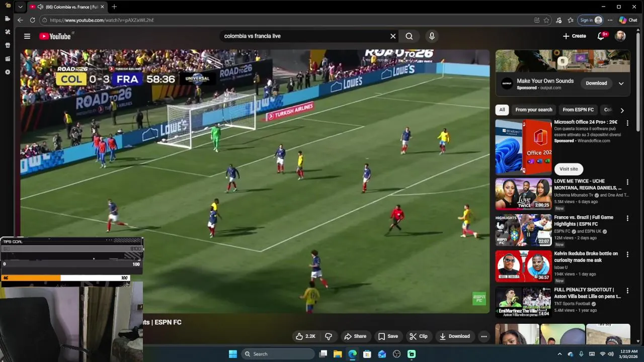
Task: Open the browser favorites list icon
Action: 571,20
